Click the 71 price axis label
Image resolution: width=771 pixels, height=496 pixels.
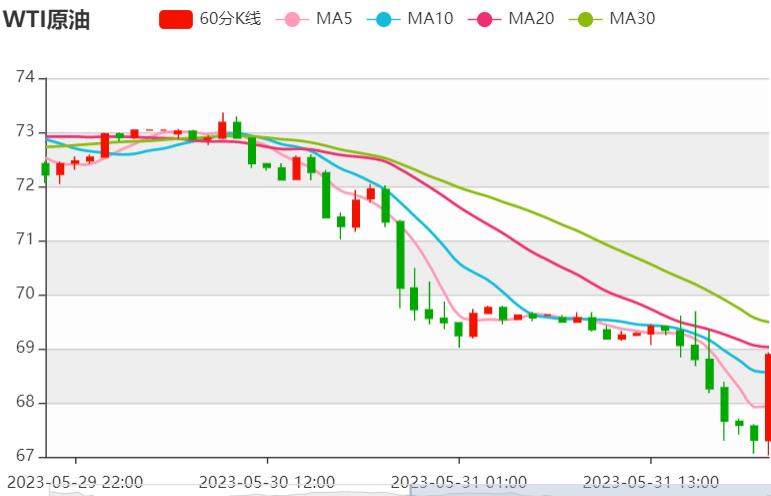click(25, 239)
